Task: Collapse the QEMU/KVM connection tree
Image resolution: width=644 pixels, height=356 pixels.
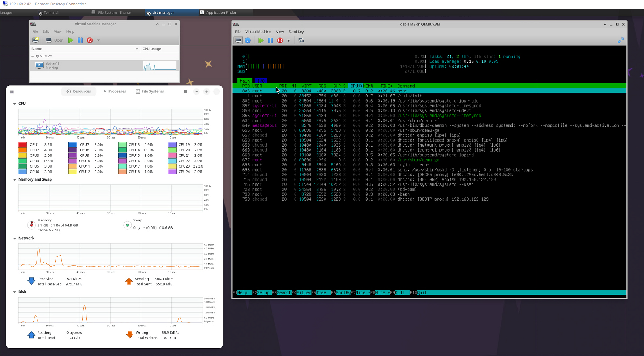Action: [x=33, y=56]
